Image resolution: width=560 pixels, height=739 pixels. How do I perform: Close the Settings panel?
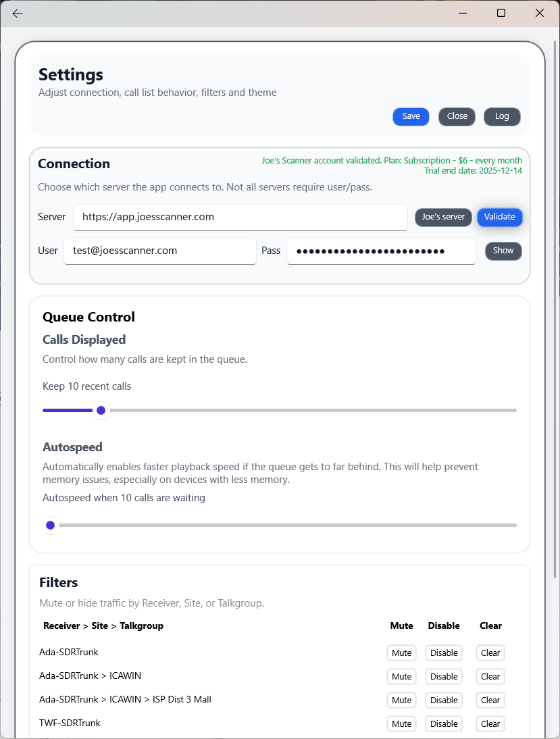(457, 116)
